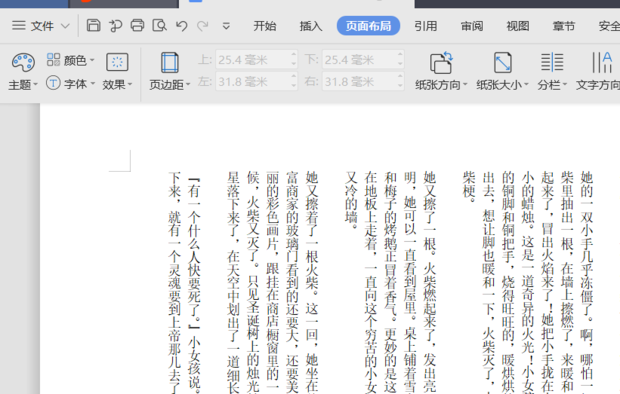620x394 pixels.
Task: Switch to the 引用 tab
Action: [x=426, y=26]
